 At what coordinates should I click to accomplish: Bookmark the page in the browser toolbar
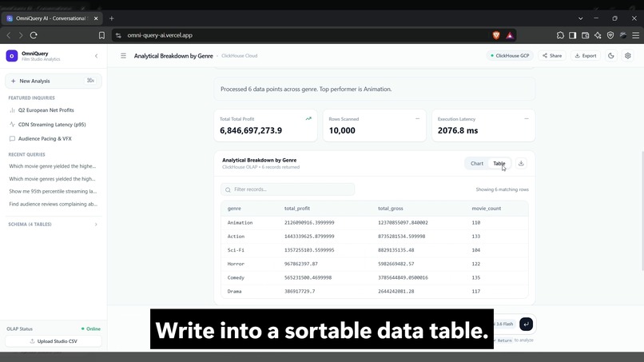101,35
